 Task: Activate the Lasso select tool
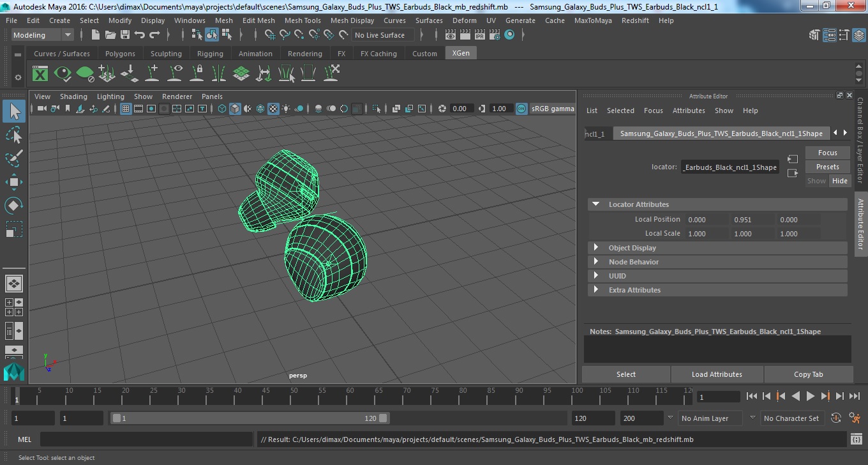14,135
